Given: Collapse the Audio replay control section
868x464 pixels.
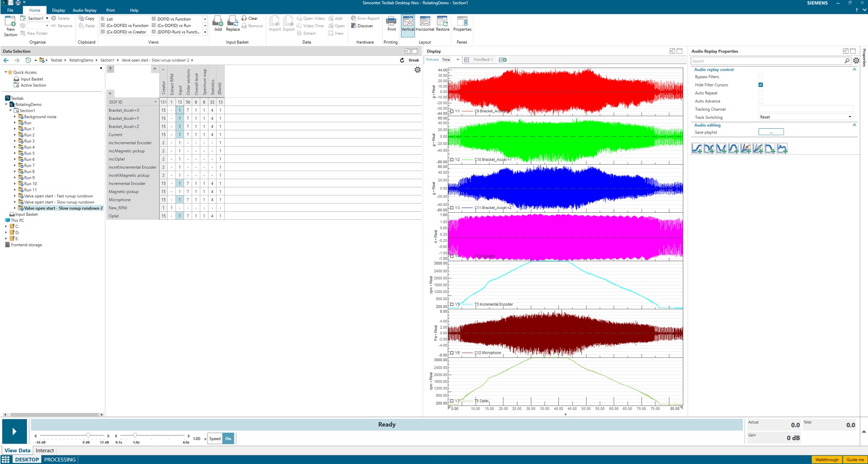Looking at the screenshot, I should [x=854, y=70].
